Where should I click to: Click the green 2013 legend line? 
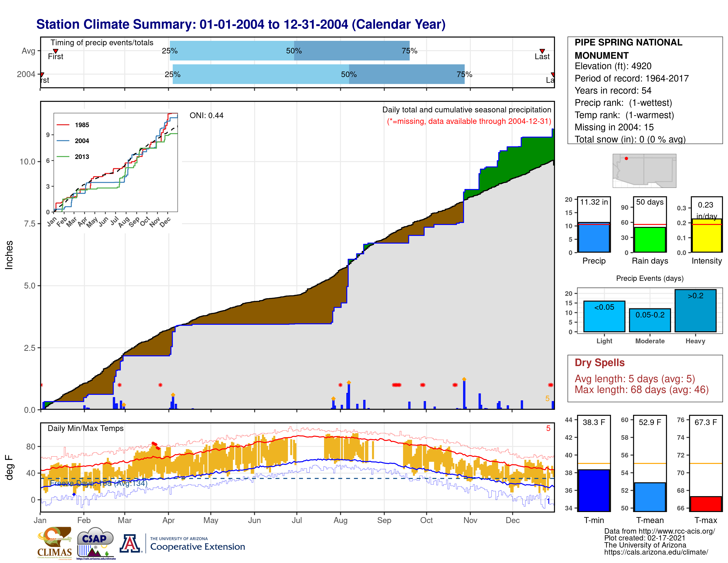tap(63, 157)
